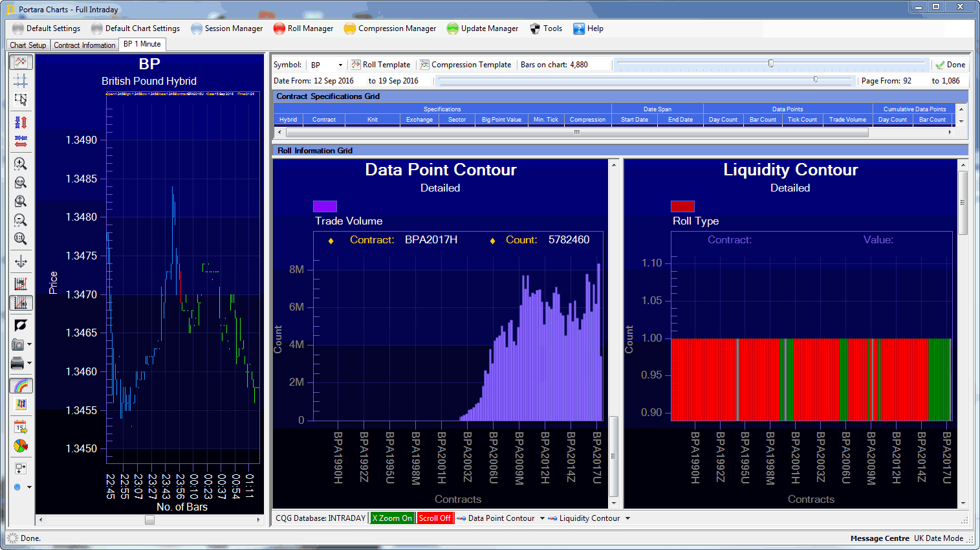Open the camera snapshot dropdown arrow
Image resolution: width=980 pixels, height=550 pixels.
29,345
